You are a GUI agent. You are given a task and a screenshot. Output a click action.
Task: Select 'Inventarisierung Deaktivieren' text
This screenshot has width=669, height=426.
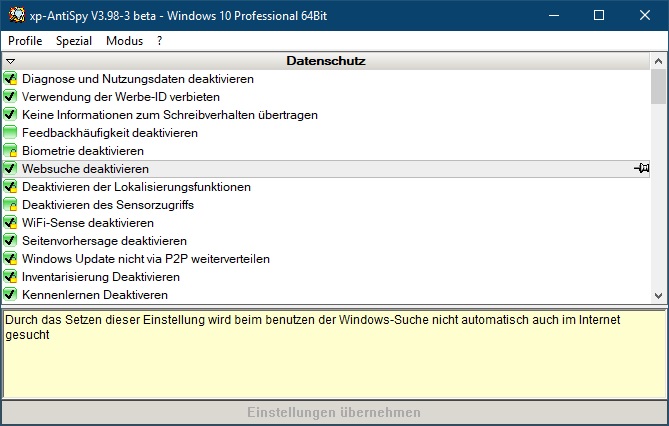101,277
